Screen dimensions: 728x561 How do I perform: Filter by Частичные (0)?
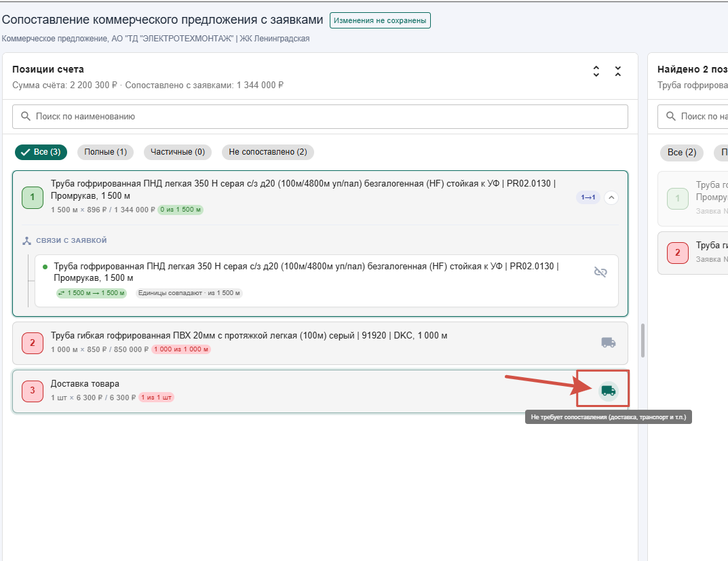[x=177, y=152]
